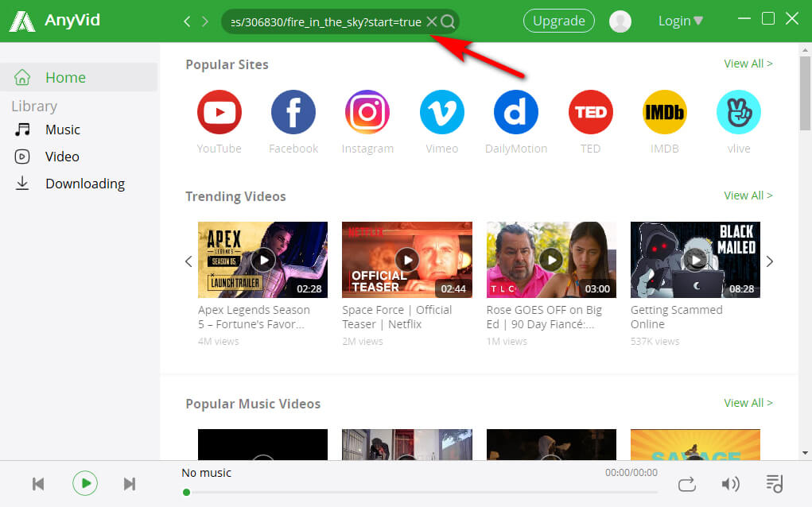This screenshot has width=812, height=507.
Task: Toggle repeat mode icon
Action: (686, 484)
